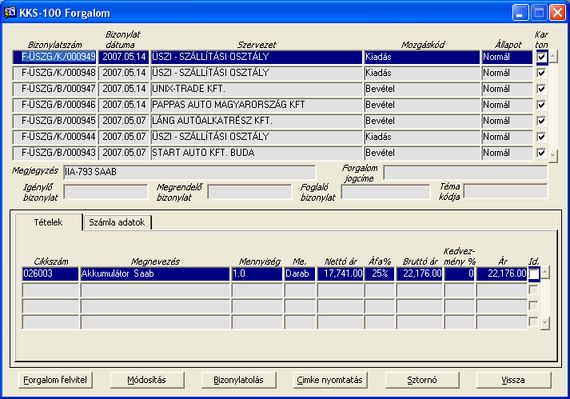Click the Téma kódja field
This screenshot has height=399, width=570.
[506, 191]
